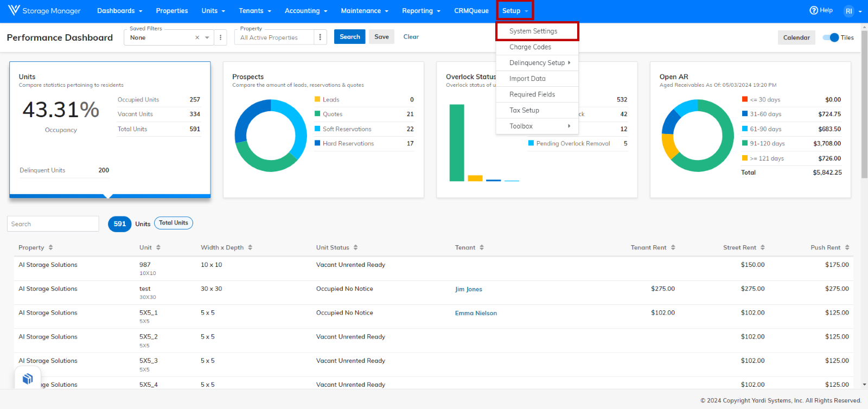Click the Delinquent Units 200 row
Viewport: 868px width, 409px height.
pos(65,170)
